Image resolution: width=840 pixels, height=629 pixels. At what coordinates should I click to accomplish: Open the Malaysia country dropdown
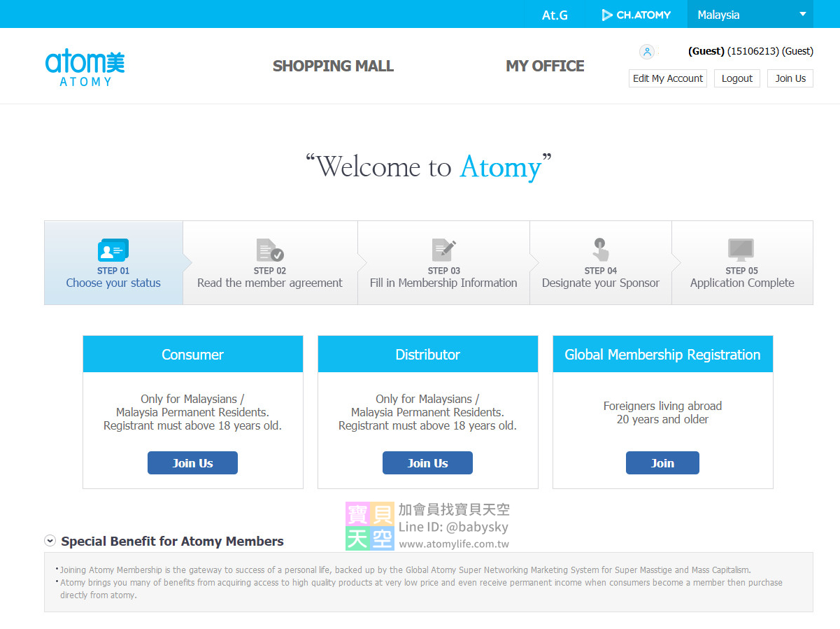(x=750, y=15)
